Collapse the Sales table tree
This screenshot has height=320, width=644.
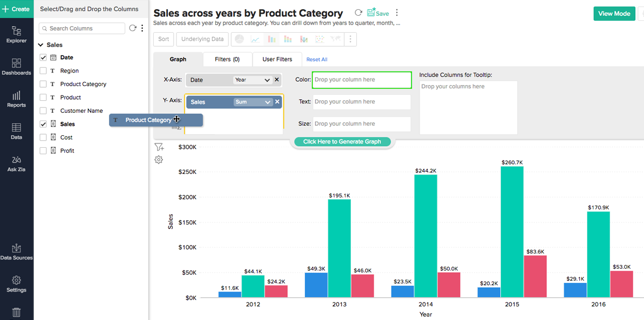pos(41,45)
